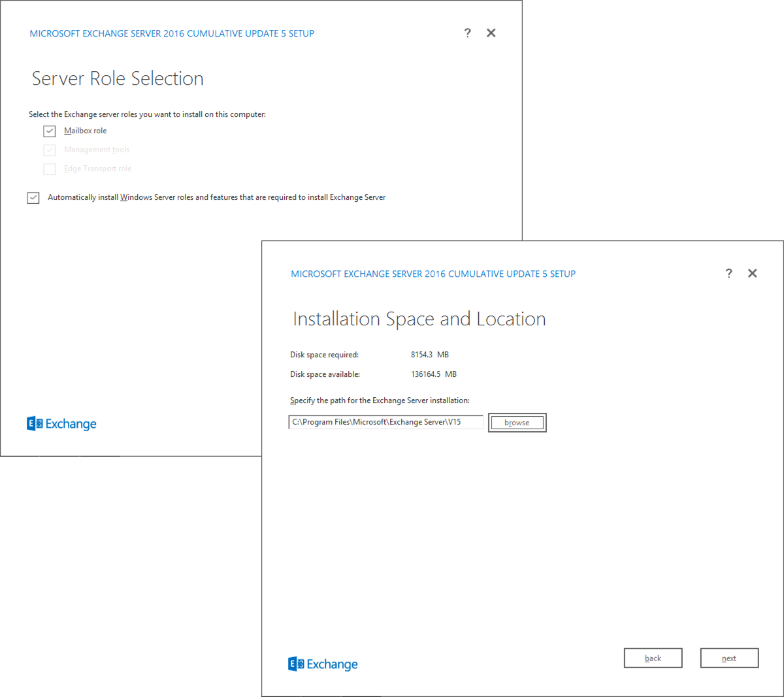Open help in Server Role Selection window

tap(468, 33)
